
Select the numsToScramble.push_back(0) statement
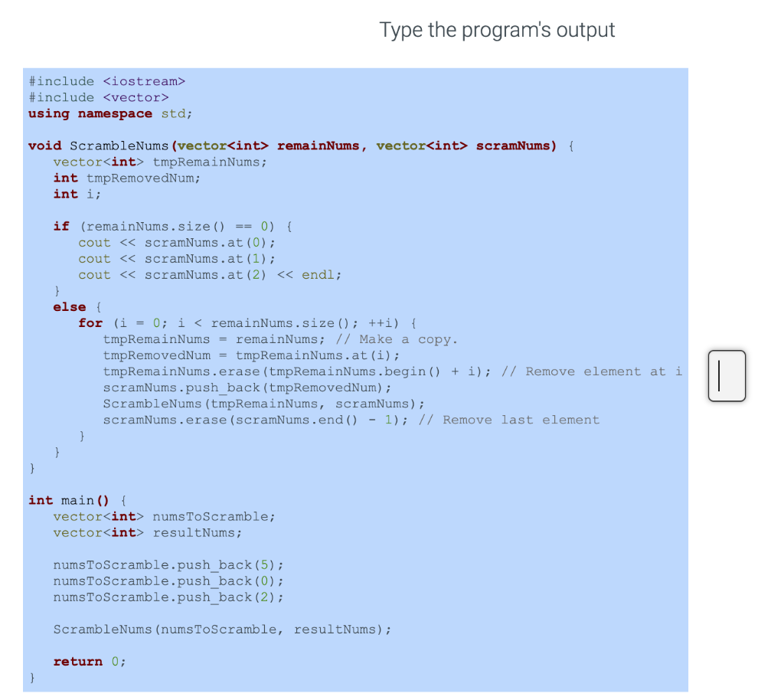click(x=168, y=581)
